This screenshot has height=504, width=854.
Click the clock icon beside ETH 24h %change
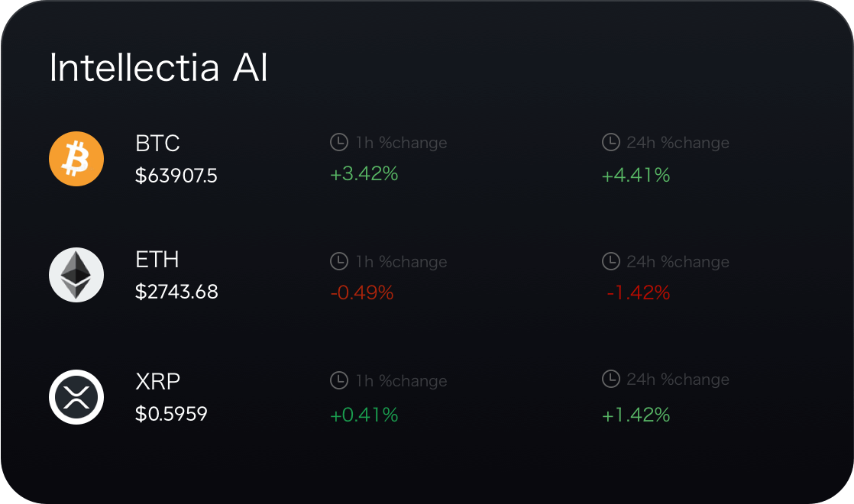(611, 261)
